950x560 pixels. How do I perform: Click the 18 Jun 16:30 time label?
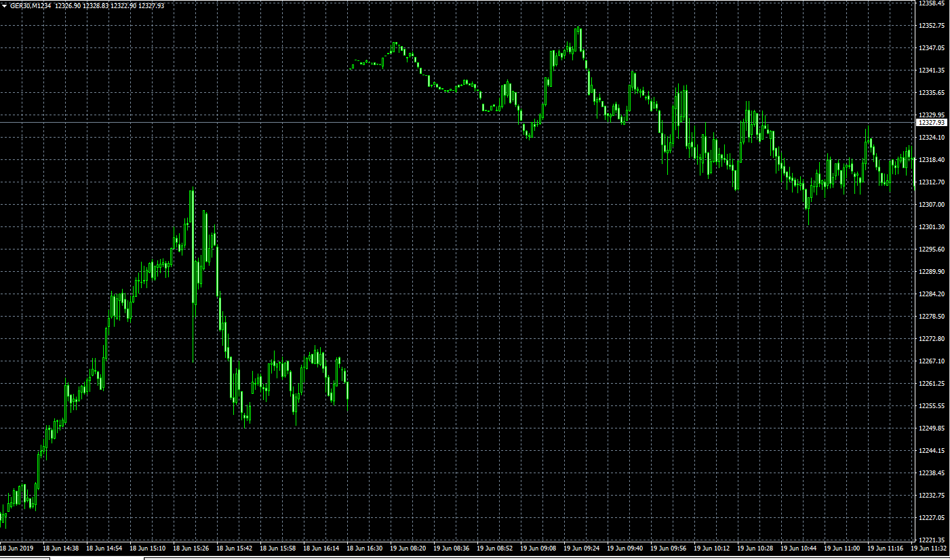(364, 548)
